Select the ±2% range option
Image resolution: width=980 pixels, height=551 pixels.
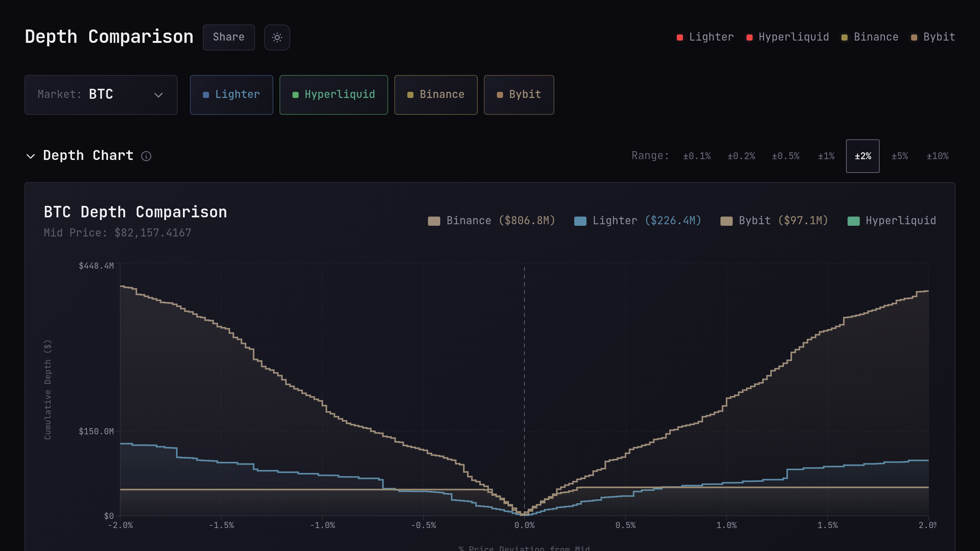point(863,156)
